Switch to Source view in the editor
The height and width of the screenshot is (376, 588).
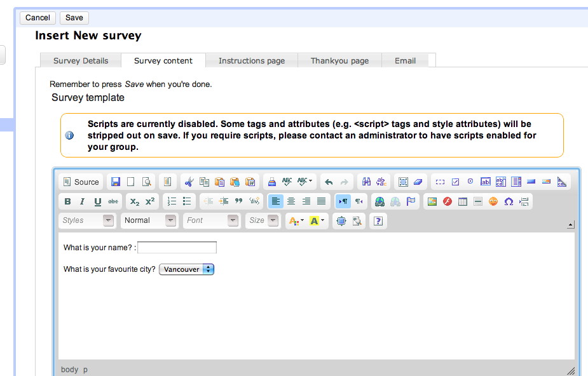[81, 181]
